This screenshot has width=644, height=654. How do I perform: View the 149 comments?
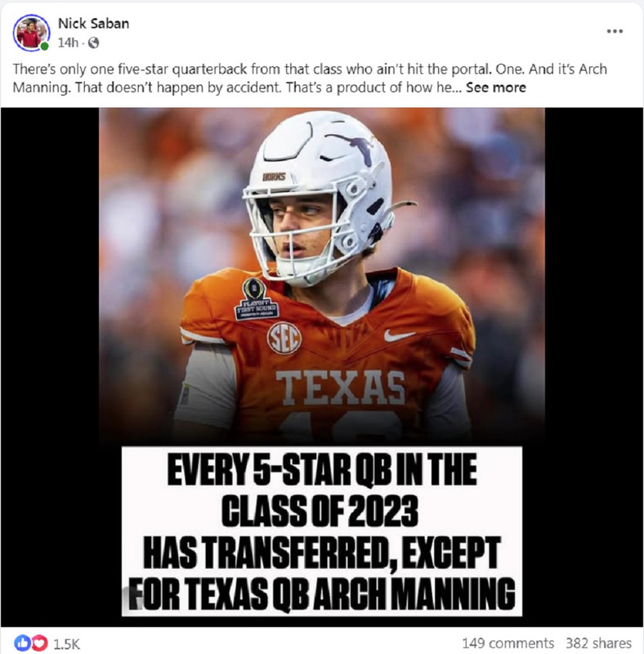(x=508, y=643)
